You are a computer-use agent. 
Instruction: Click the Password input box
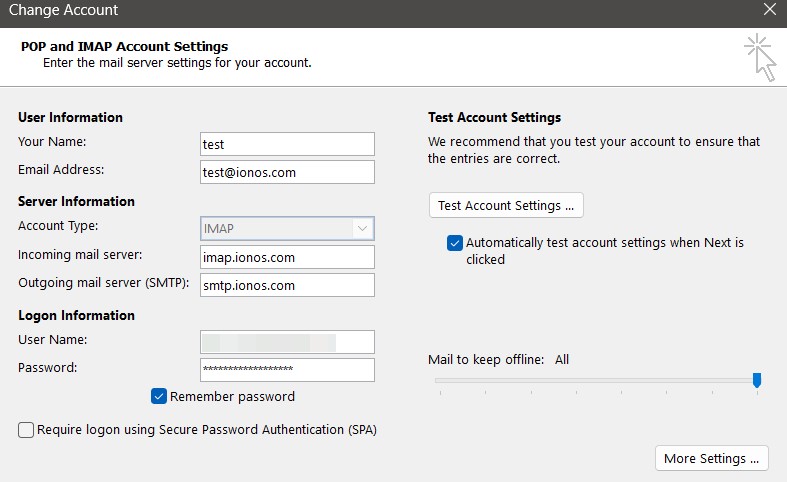pos(287,370)
